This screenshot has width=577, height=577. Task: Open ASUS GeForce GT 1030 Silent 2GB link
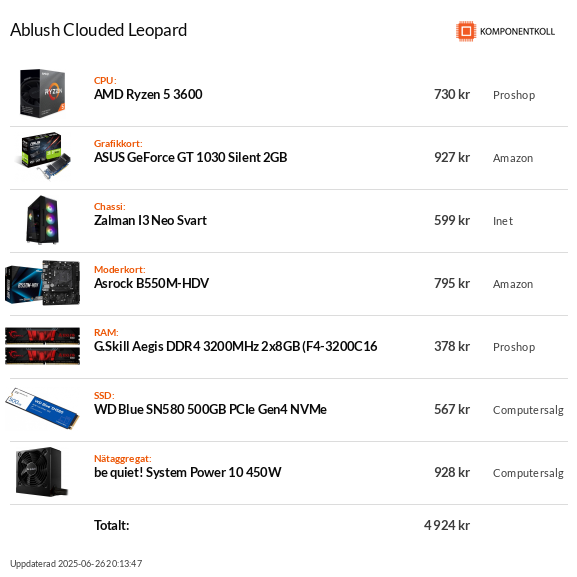pos(191,157)
